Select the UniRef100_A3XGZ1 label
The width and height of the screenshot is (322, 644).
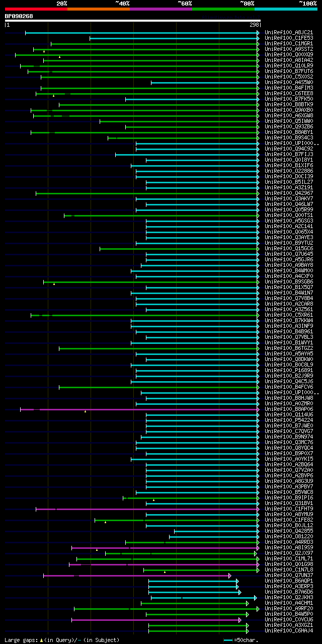[x=289, y=625]
